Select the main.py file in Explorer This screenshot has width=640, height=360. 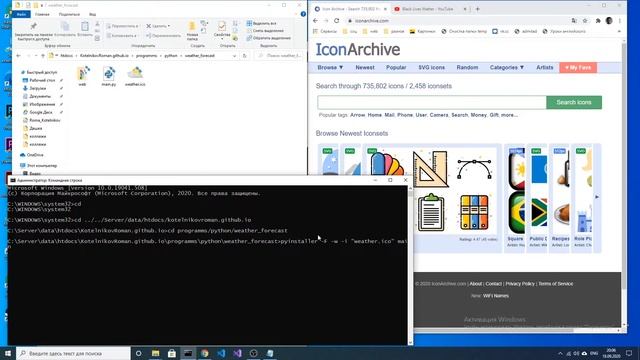pyautogui.click(x=109, y=77)
